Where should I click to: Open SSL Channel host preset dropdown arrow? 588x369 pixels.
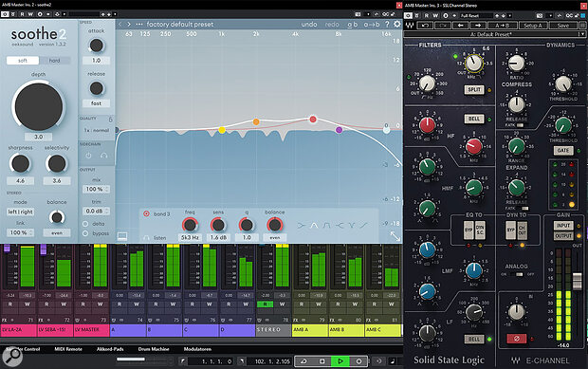point(509,16)
